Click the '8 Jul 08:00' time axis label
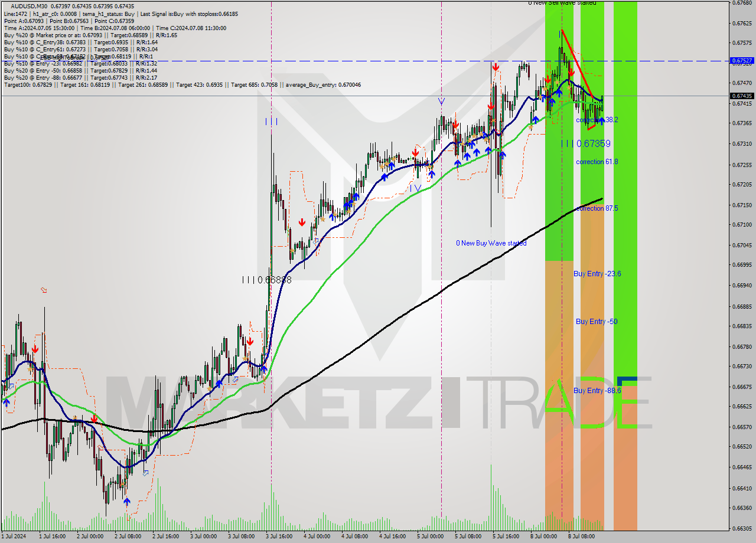 tap(581, 537)
